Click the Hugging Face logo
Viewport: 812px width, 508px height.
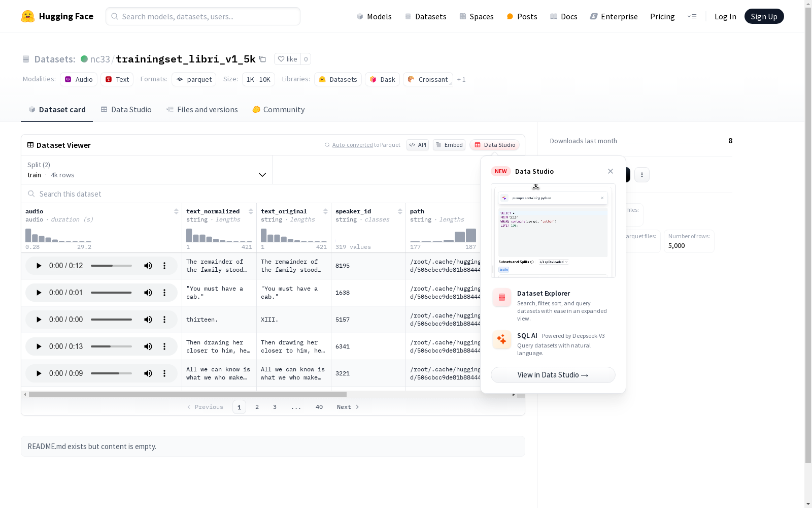[57, 16]
